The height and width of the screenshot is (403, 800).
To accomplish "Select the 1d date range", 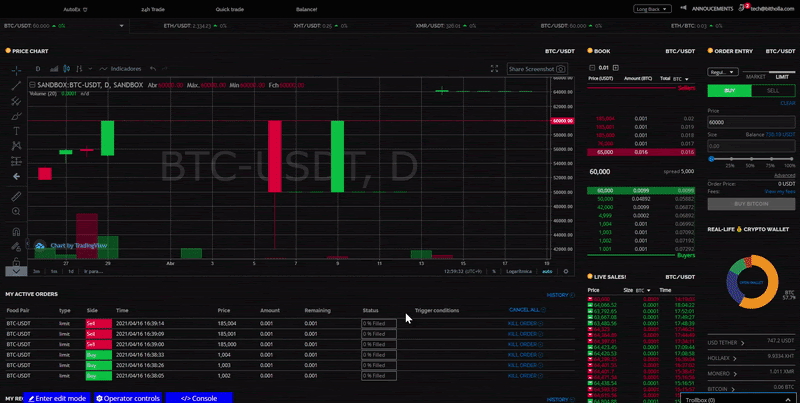I will coord(71,271).
